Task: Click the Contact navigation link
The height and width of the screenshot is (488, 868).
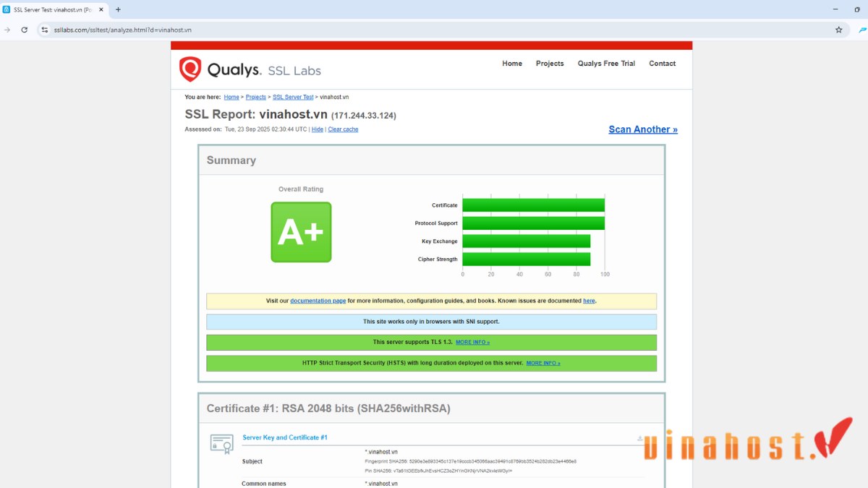Action: coord(662,64)
